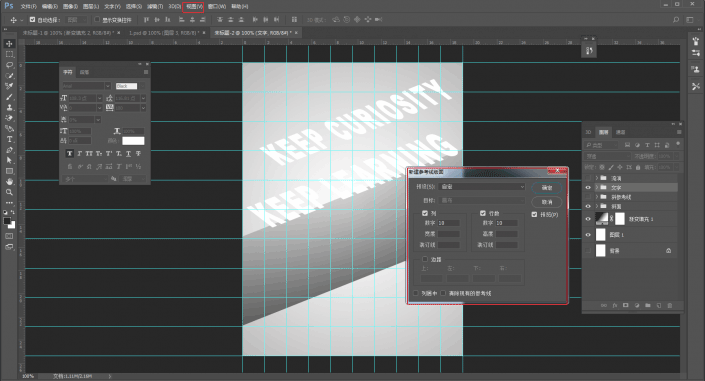
Task: Click the new group folder icon
Action: (647, 305)
